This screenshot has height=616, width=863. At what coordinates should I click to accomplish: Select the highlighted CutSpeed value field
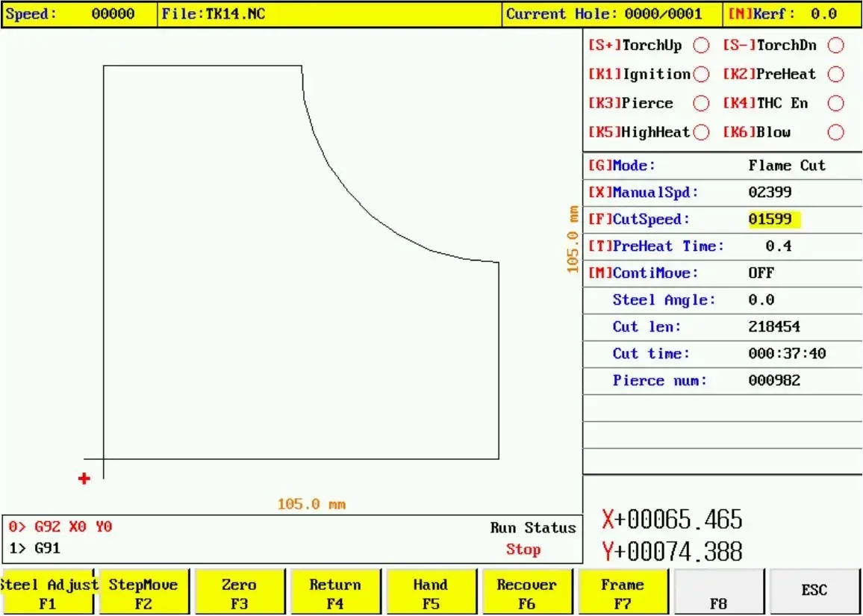click(x=773, y=220)
